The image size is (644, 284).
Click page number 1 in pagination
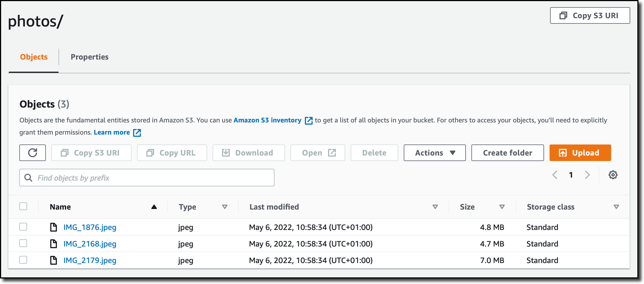coord(571,175)
